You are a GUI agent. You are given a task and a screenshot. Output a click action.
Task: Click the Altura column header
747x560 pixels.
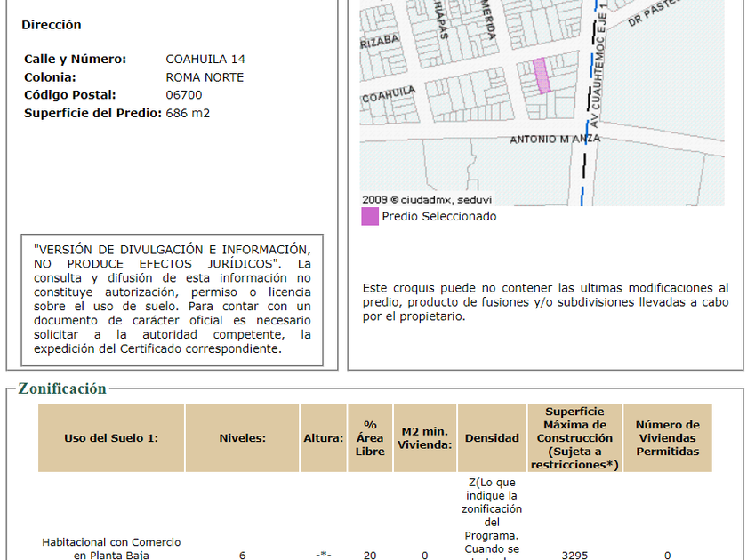pyautogui.click(x=324, y=437)
